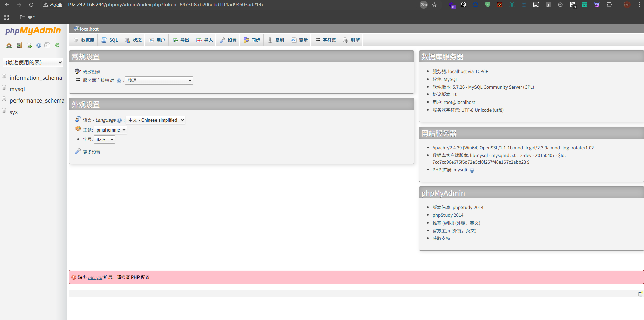This screenshot has width=644, height=320.
Task: Switch to the 复制 tab
Action: pos(276,40)
